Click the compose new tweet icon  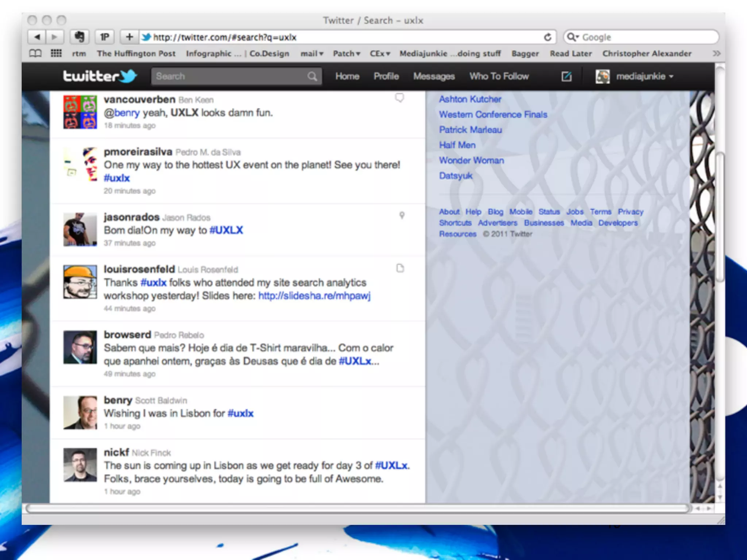566,76
